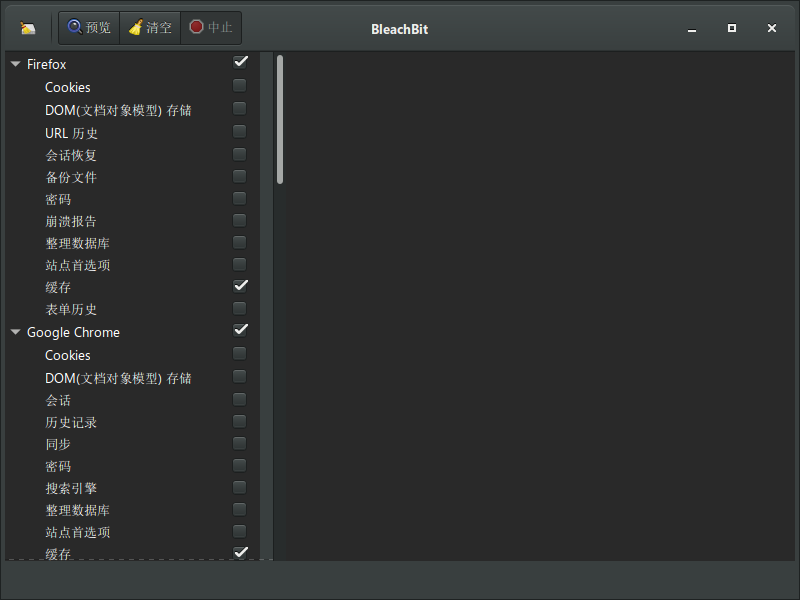Collapse the Firefox tree section
Viewport: 800px width, 600px height.
click(15, 65)
